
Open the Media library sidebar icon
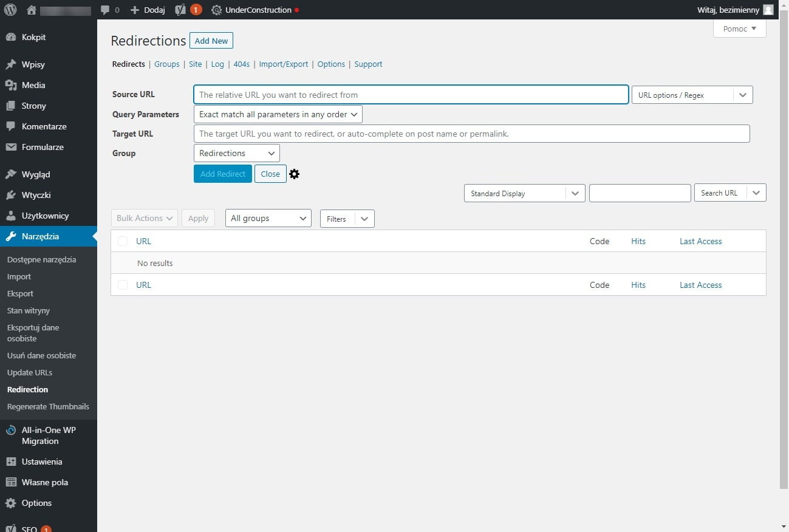[11, 85]
